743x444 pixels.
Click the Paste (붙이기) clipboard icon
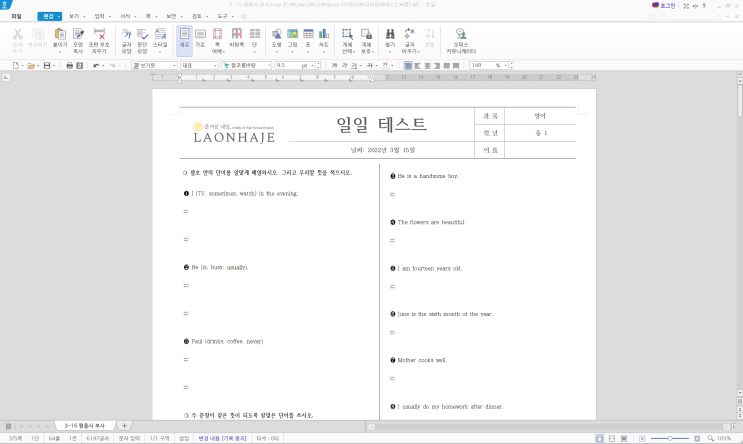pos(60,34)
